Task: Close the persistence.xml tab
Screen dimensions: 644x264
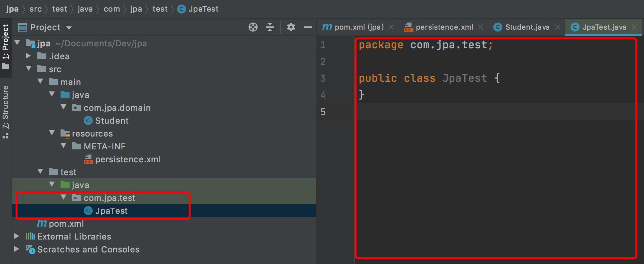Action: tap(480, 27)
